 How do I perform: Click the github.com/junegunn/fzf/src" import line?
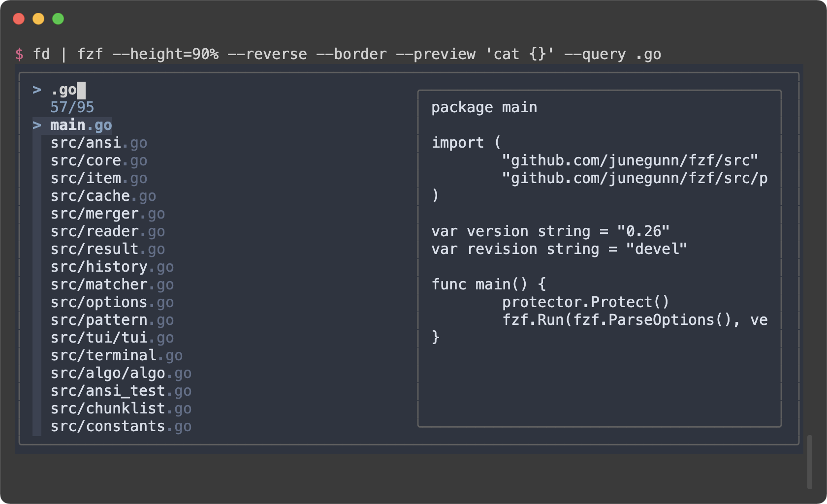coord(630,160)
